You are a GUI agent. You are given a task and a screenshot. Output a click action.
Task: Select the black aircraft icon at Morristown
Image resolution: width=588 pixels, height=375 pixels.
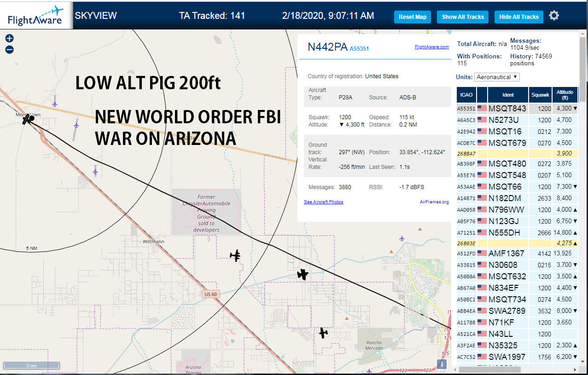coord(29,120)
